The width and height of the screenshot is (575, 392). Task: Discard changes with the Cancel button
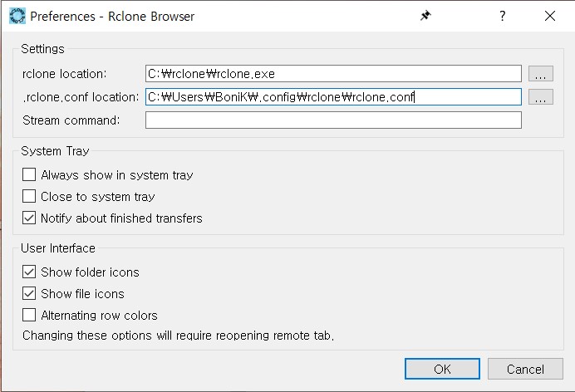pos(525,369)
